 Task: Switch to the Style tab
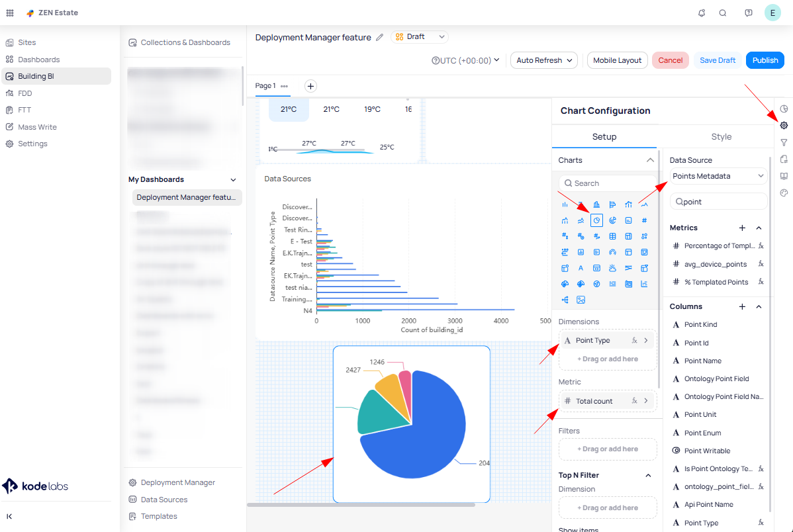click(x=721, y=136)
